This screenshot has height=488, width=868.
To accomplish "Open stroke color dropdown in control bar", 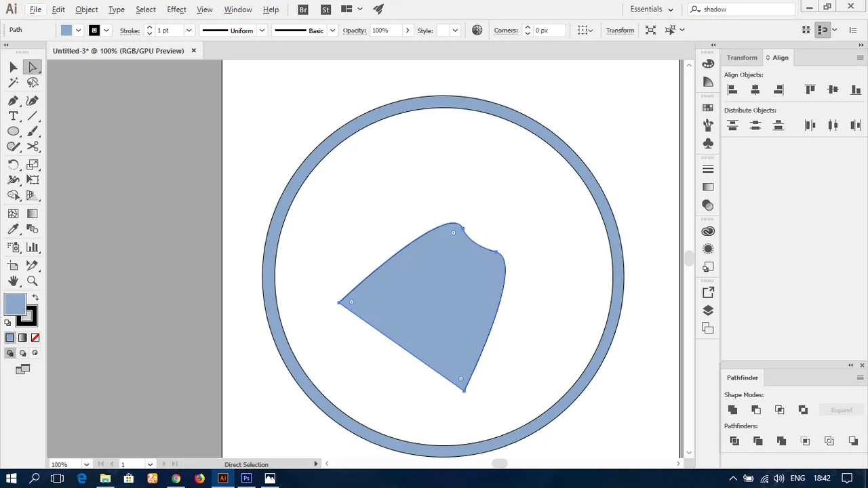I will (x=106, y=30).
